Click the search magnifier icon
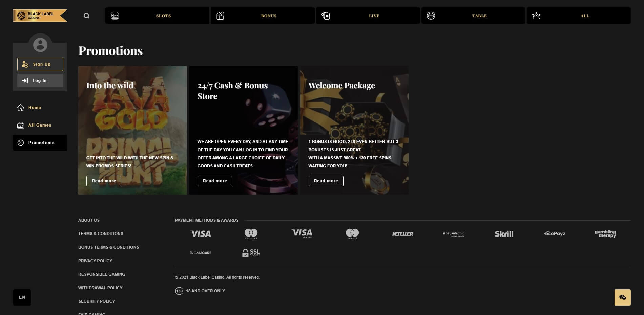644x315 pixels. click(86, 16)
